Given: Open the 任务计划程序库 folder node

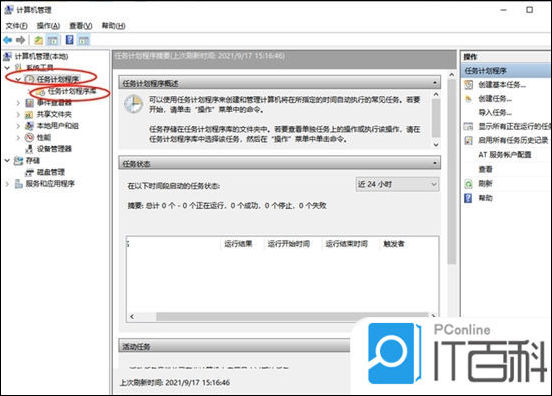Looking at the screenshot, I should point(72,92).
